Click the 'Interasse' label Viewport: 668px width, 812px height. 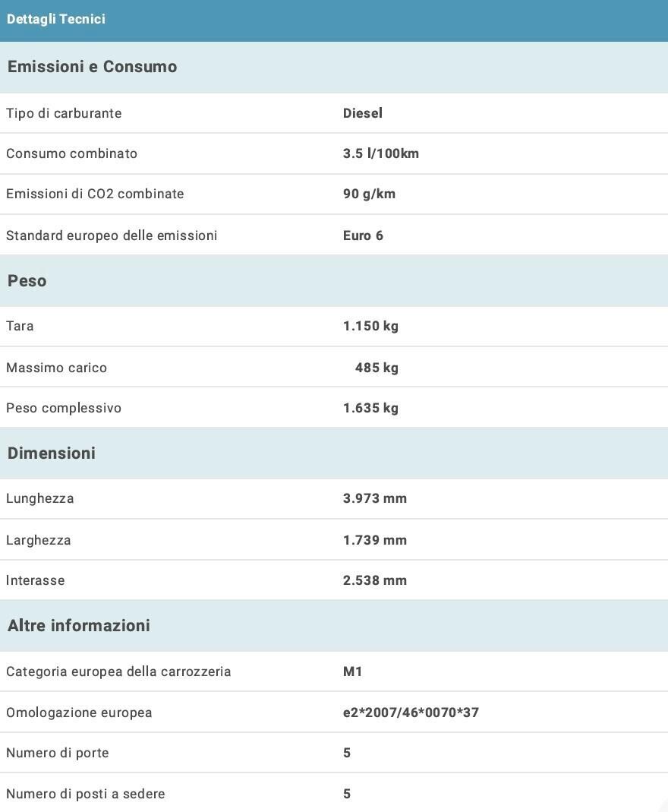coord(35,580)
